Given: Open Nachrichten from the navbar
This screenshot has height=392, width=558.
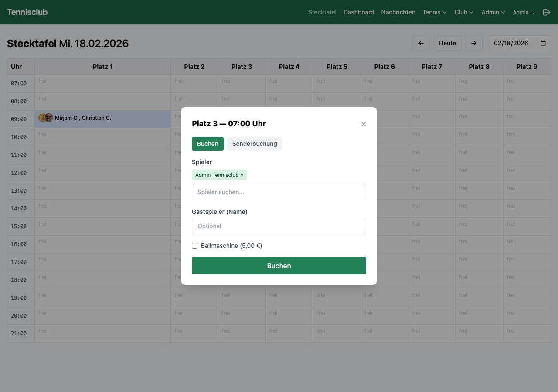Looking at the screenshot, I should (398, 12).
